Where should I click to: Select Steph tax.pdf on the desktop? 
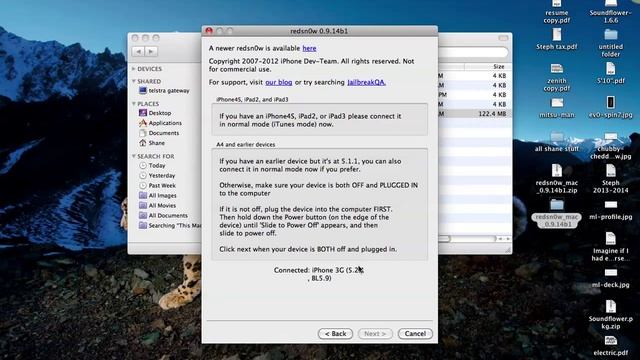tap(557, 39)
